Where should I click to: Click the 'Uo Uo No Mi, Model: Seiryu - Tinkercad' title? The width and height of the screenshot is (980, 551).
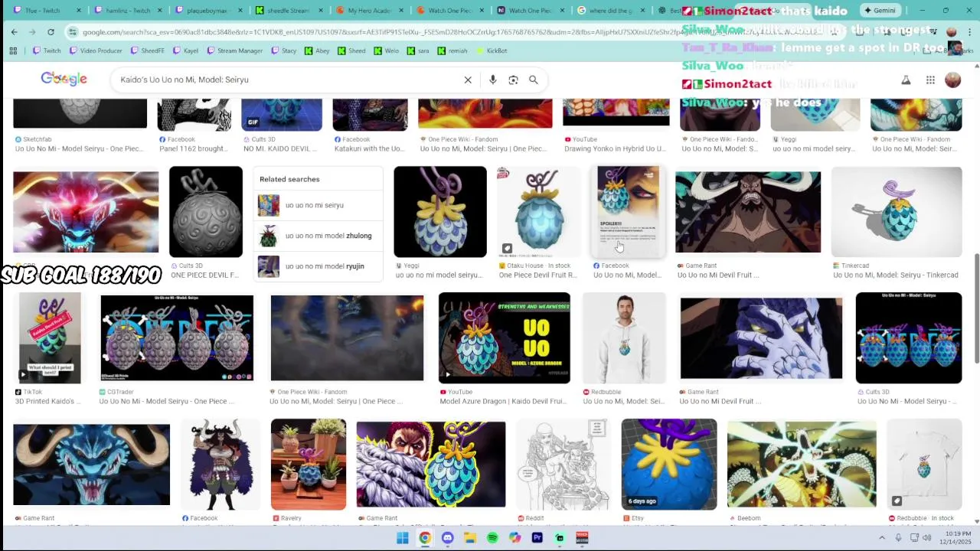tap(896, 275)
